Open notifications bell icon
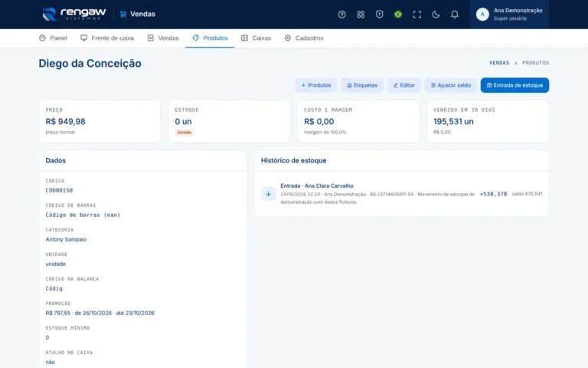588x368 pixels. pos(454,15)
